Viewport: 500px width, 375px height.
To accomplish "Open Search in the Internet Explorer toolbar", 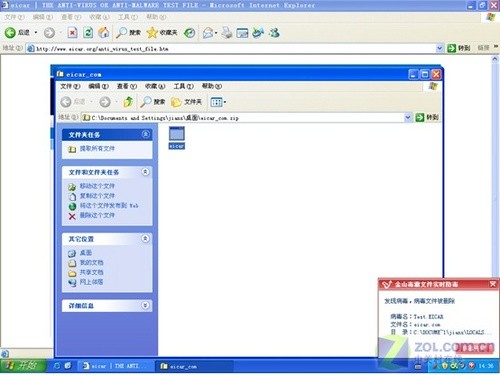I will [x=128, y=33].
